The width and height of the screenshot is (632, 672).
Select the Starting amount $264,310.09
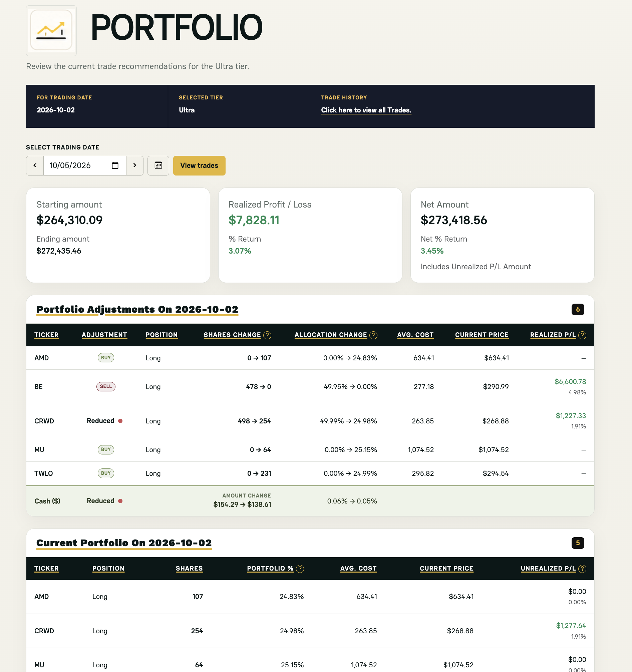click(69, 221)
